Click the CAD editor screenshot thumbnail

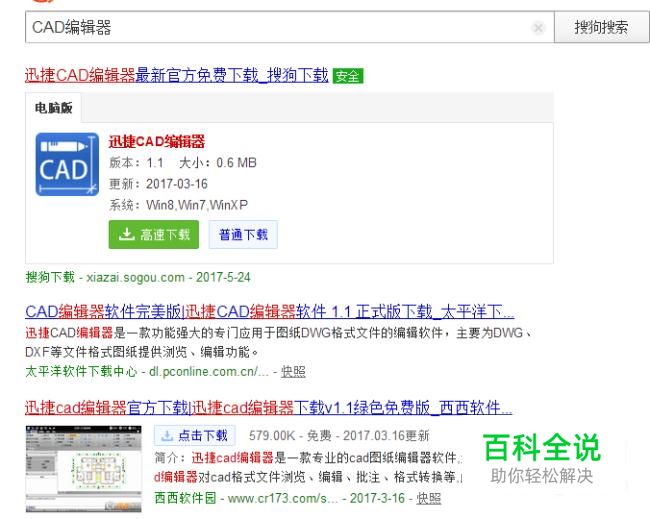[83, 468]
